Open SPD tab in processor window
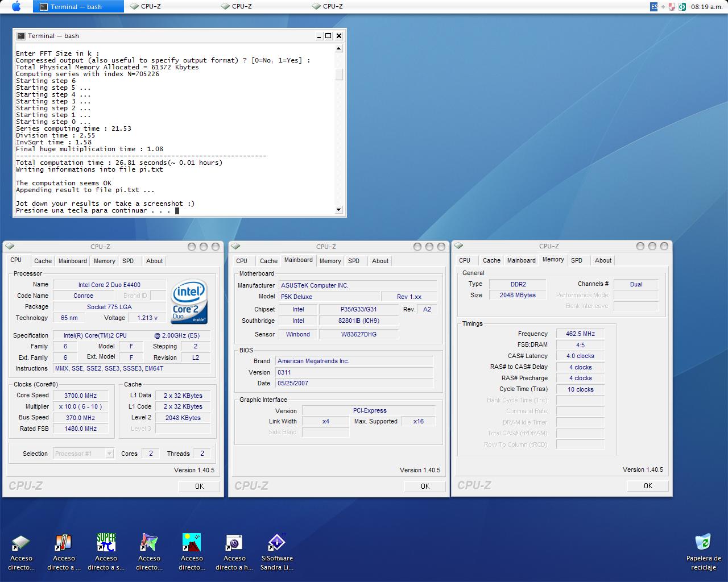The image size is (728, 582). pyautogui.click(x=128, y=261)
